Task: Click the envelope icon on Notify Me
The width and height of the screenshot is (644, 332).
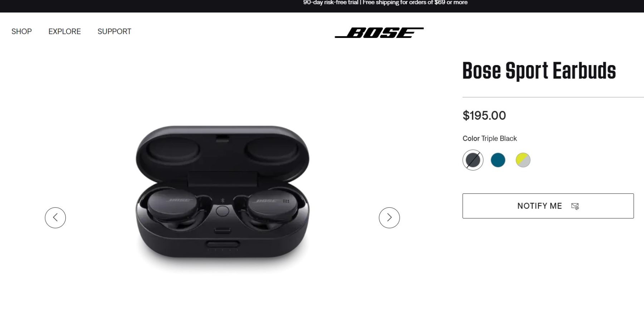Action: tap(575, 206)
